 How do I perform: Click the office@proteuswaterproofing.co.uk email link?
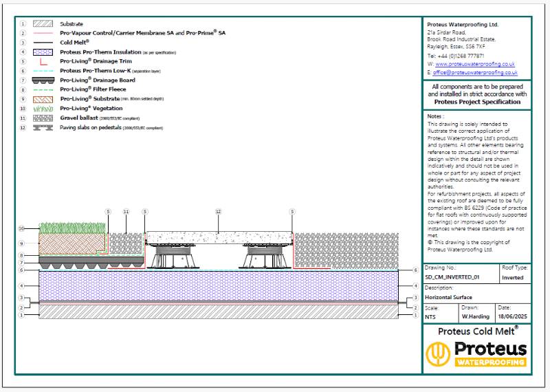coord(475,73)
